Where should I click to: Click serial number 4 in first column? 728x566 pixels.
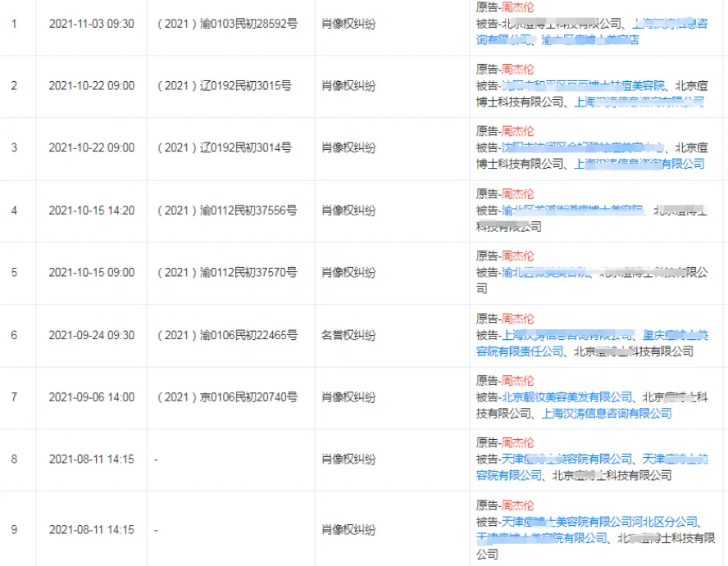[15, 211]
